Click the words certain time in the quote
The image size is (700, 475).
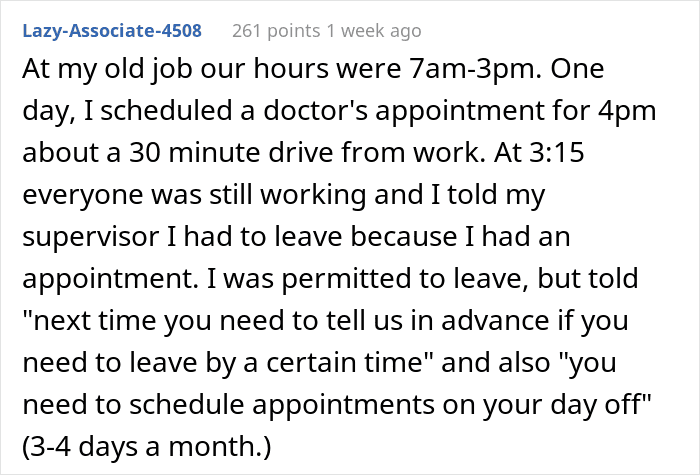tap(345, 362)
